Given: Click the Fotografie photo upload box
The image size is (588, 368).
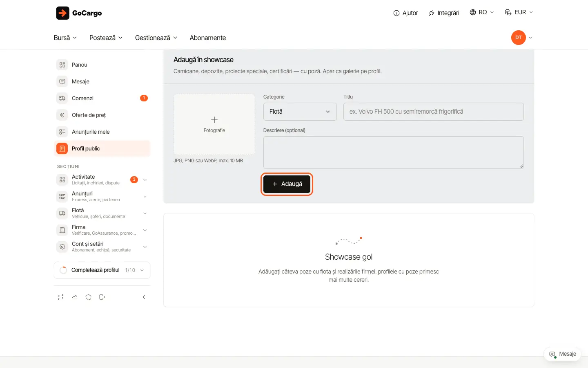Looking at the screenshot, I should 214,124.
